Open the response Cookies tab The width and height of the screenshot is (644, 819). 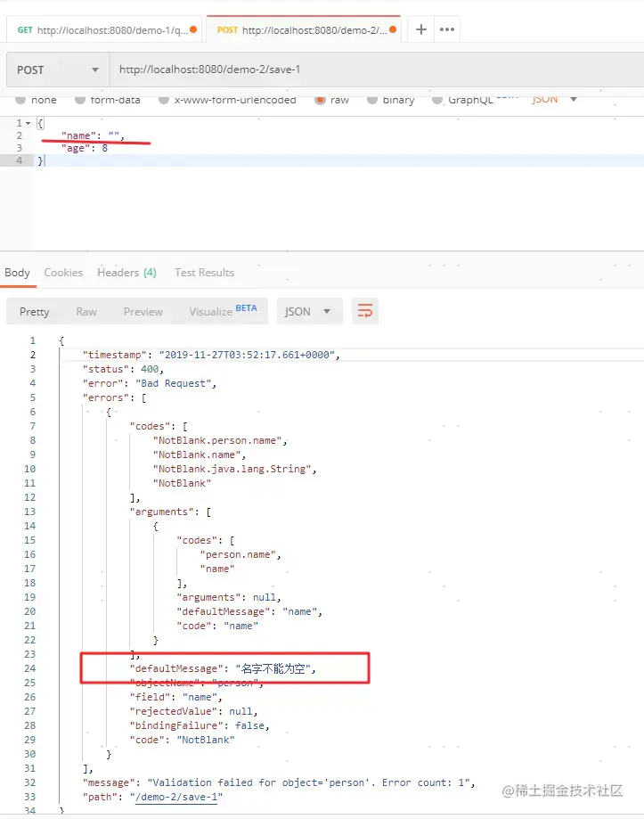(x=63, y=272)
